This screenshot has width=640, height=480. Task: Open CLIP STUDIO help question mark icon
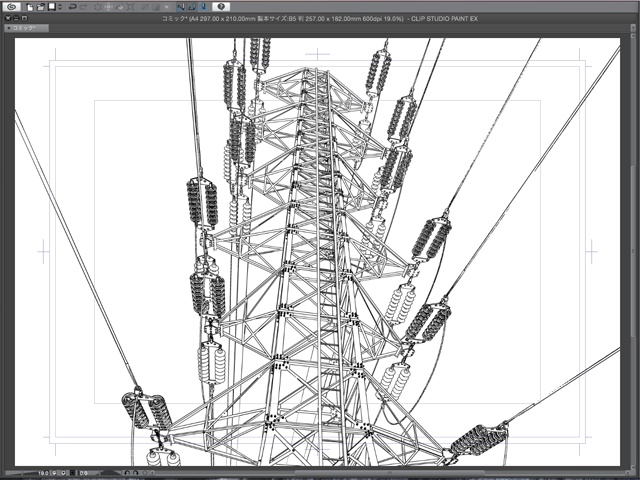[x=221, y=7]
